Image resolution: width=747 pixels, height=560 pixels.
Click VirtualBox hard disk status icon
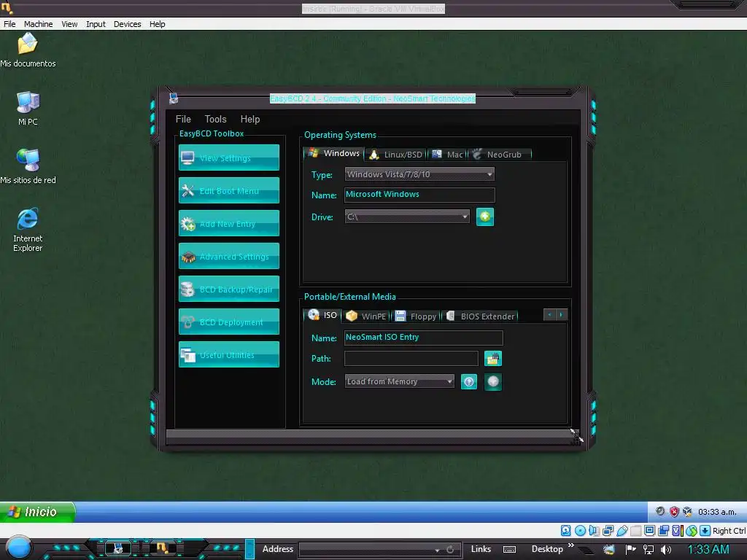point(565,531)
